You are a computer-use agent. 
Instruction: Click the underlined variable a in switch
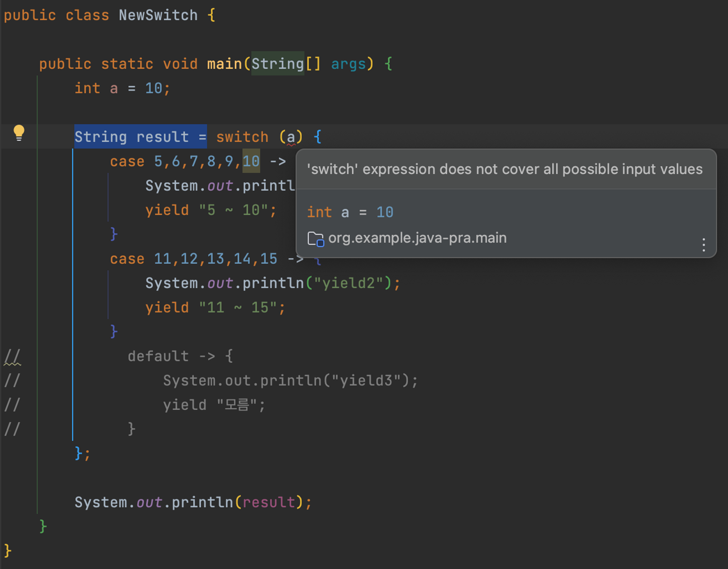(291, 137)
